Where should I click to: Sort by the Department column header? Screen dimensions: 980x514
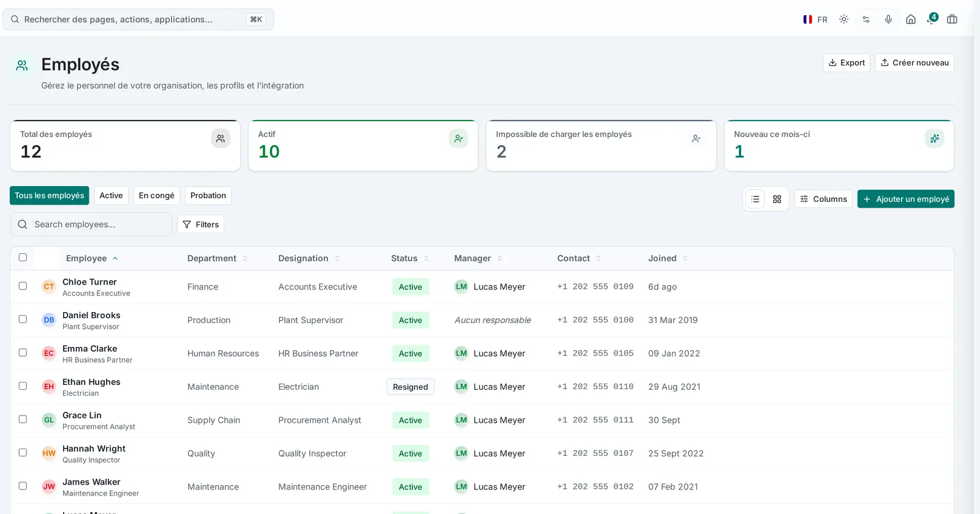pos(217,258)
